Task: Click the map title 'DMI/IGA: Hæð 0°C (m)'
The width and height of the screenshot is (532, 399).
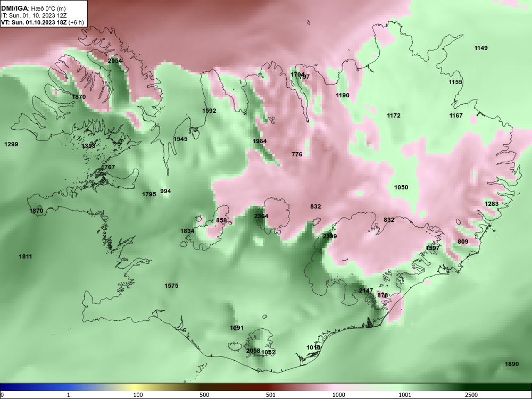Action: click(x=33, y=9)
